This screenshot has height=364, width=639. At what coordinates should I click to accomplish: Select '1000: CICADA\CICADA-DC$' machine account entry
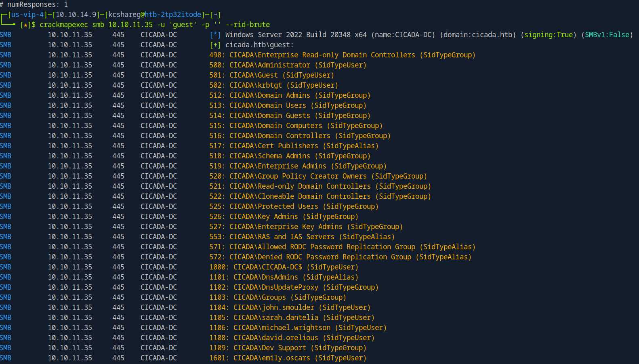[284, 267]
